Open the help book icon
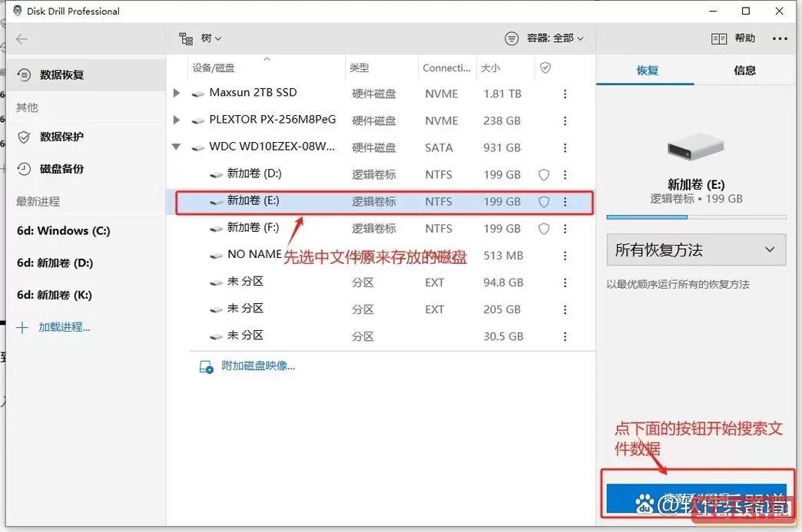The width and height of the screenshot is (802, 532). tap(718, 39)
